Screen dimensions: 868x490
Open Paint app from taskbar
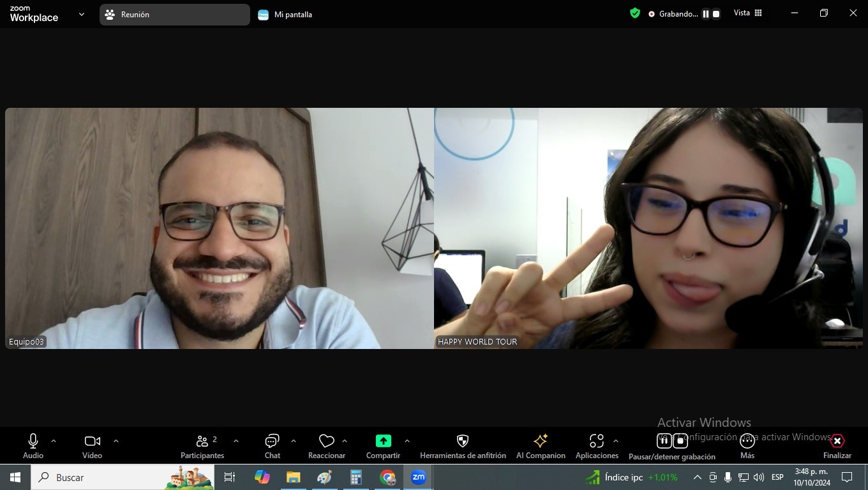coord(324,477)
